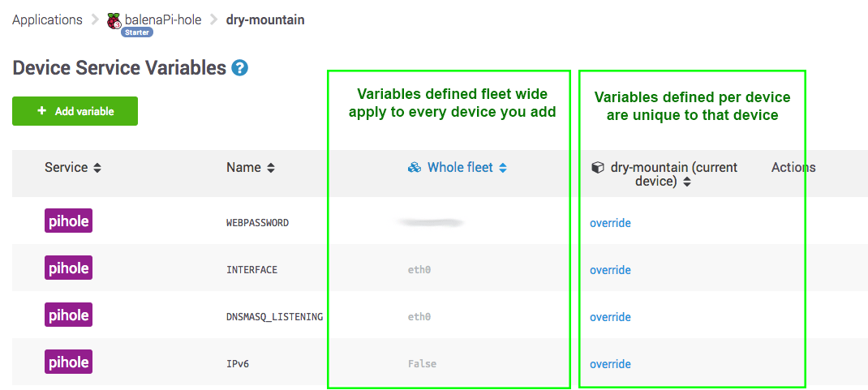The height and width of the screenshot is (390, 868).
Task: Click the blurred WEBPASSWORD fleet value
Action: coord(430,222)
